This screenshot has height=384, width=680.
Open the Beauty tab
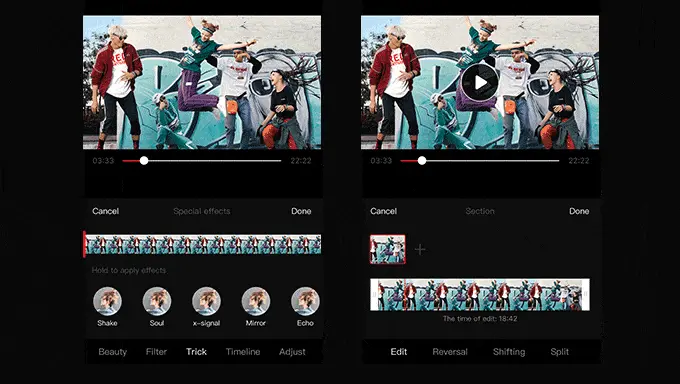coord(112,352)
